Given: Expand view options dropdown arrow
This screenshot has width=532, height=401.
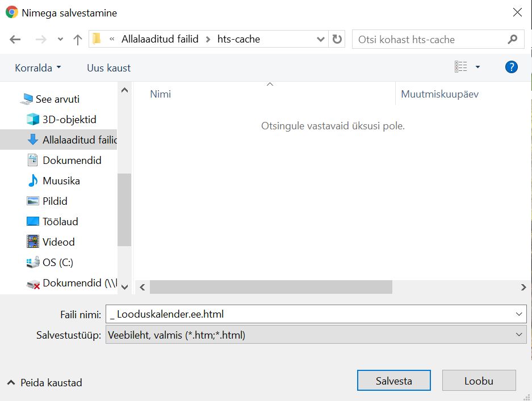Looking at the screenshot, I should [x=477, y=67].
